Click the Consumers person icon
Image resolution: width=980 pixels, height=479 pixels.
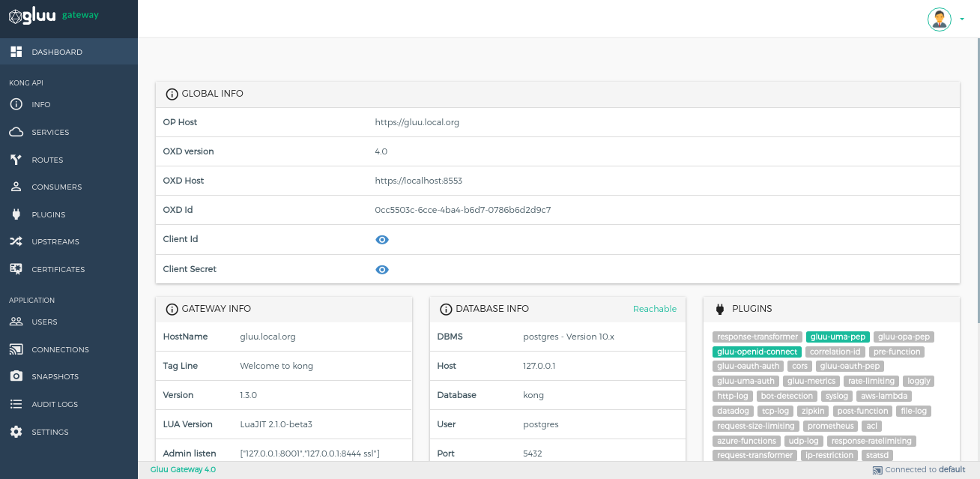pos(16,187)
